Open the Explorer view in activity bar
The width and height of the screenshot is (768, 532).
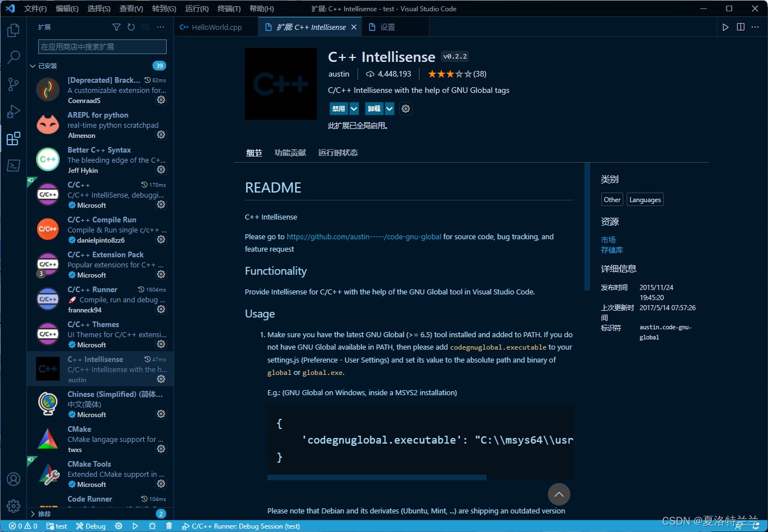pyautogui.click(x=14, y=30)
